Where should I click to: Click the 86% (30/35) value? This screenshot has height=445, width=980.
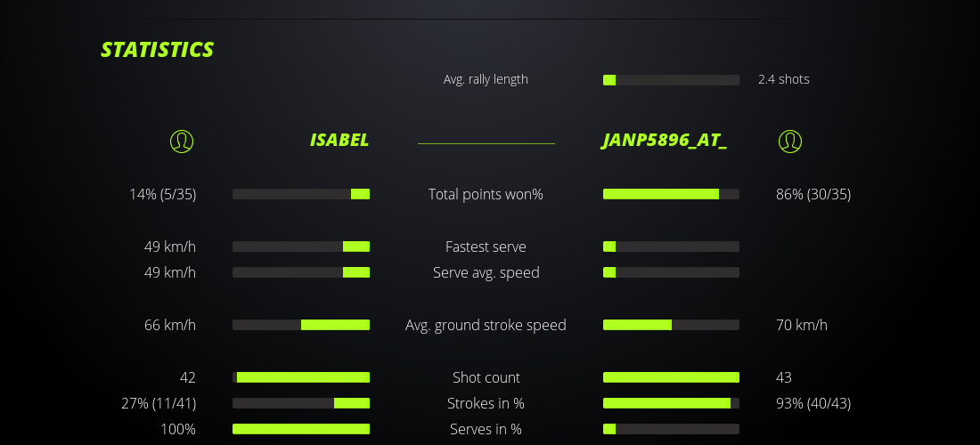(813, 194)
